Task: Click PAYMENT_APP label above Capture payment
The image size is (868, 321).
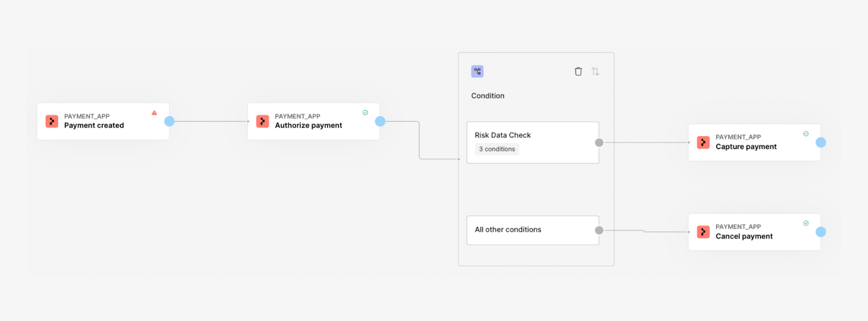Action: point(739,137)
